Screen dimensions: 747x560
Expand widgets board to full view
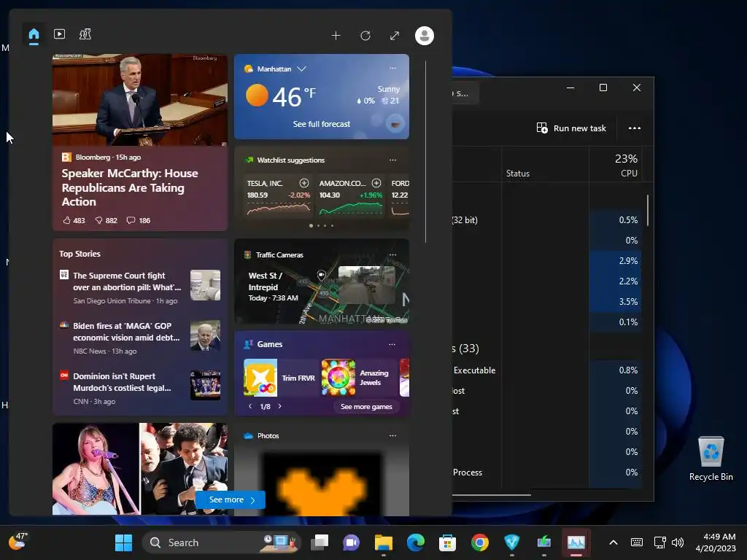coord(395,35)
